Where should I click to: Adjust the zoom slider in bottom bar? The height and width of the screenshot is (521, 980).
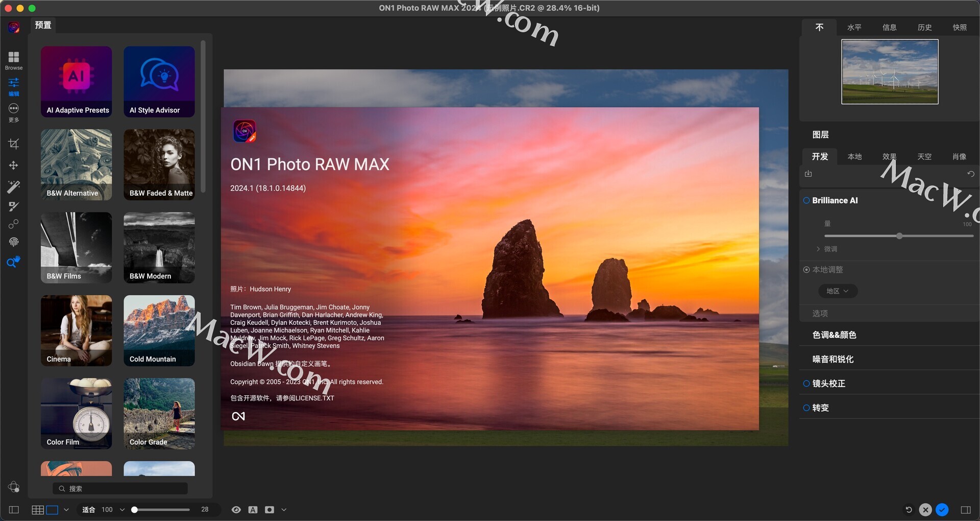point(161,510)
